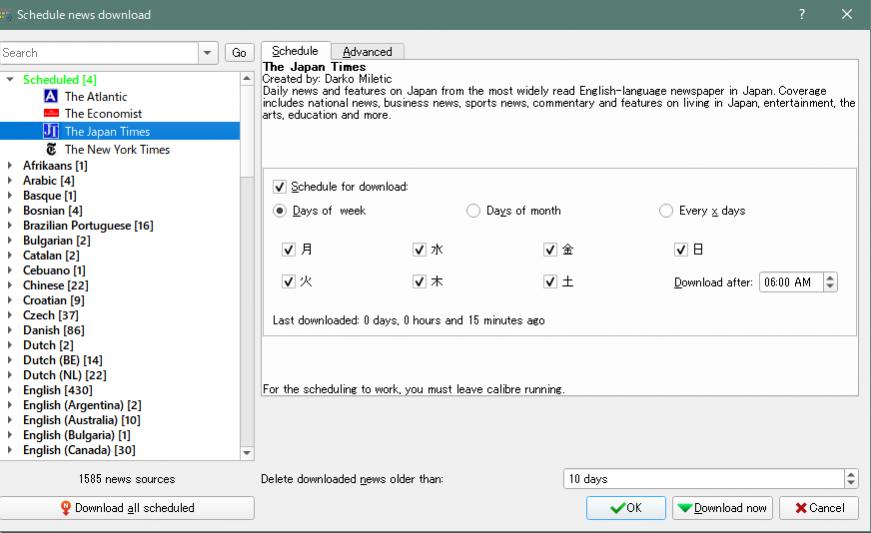
Task: Select Every x days radio button
Action: (x=665, y=211)
